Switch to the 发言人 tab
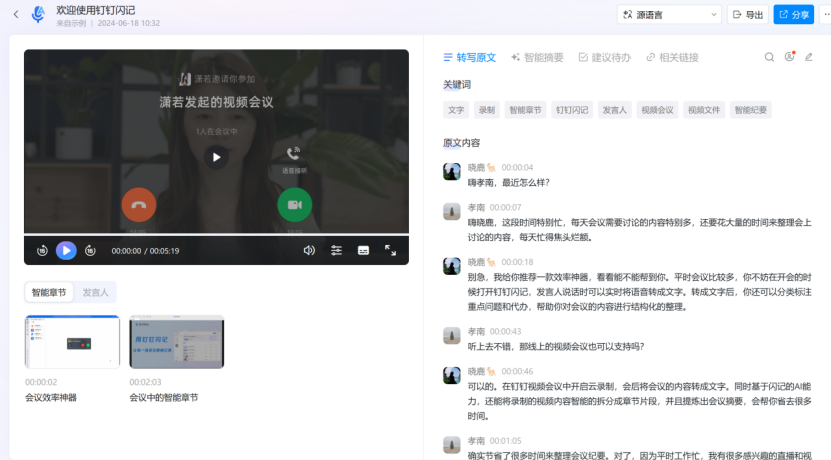Image resolution: width=831 pixels, height=460 pixels. (x=95, y=293)
